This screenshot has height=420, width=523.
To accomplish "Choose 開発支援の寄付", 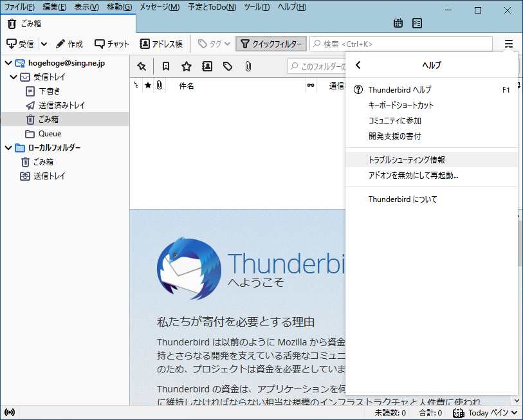I will click(432, 136).
